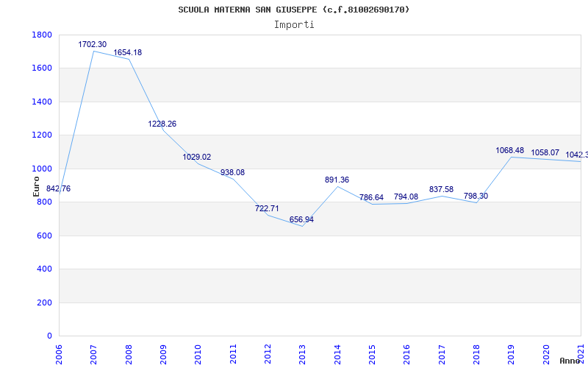Select year 2006 on the x-axis
Screen dimensions: 588x368
coord(60,354)
